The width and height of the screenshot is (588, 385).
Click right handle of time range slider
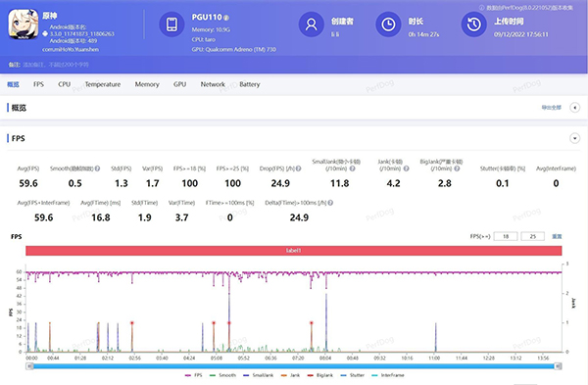tap(558, 366)
